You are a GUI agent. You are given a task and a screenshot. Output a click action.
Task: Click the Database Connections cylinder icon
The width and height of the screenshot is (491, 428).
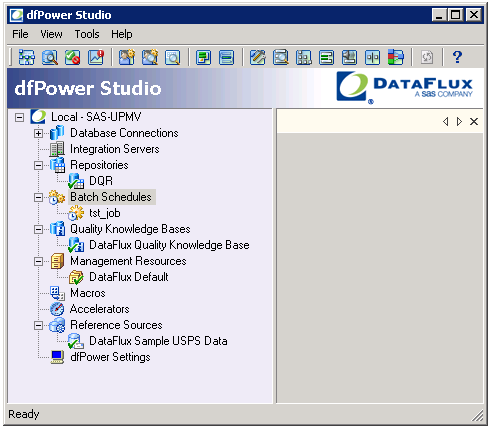(x=57, y=133)
